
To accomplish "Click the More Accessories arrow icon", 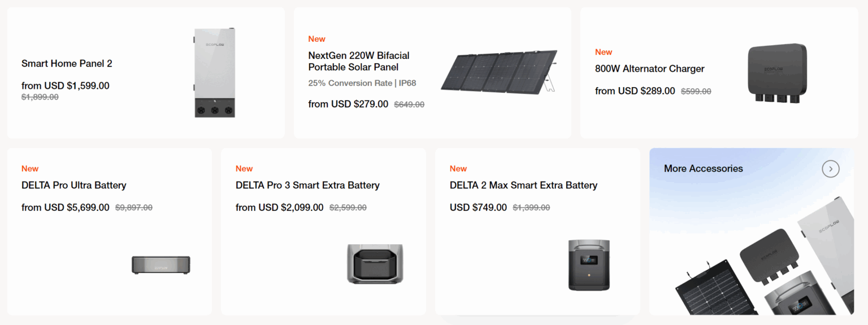I will coord(830,168).
